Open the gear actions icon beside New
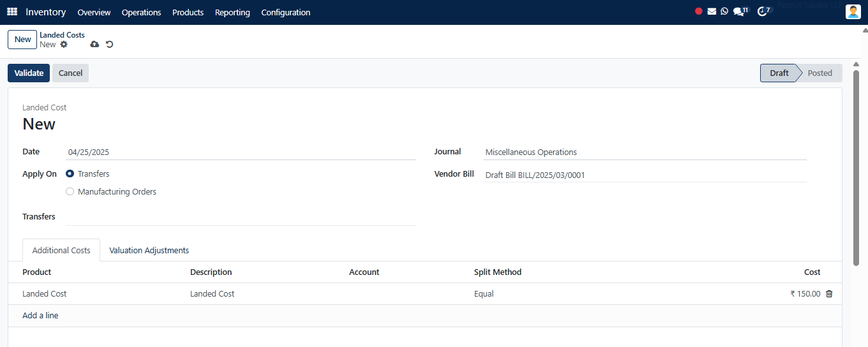The height and width of the screenshot is (347, 868). (64, 45)
